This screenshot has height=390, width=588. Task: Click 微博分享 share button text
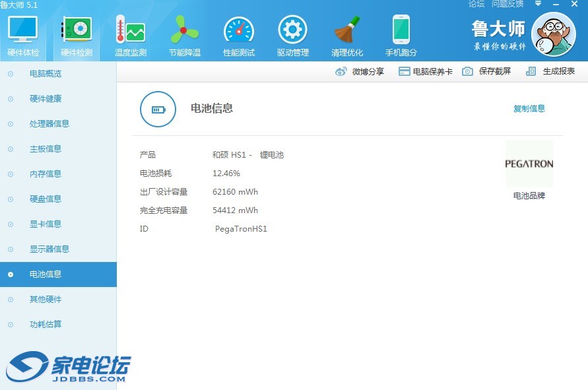point(368,71)
